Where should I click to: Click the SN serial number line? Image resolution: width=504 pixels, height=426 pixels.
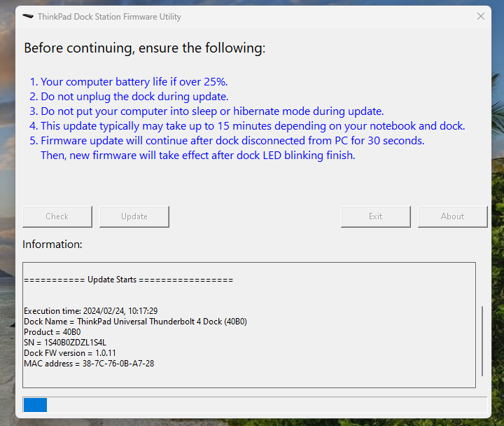pos(65,343)
